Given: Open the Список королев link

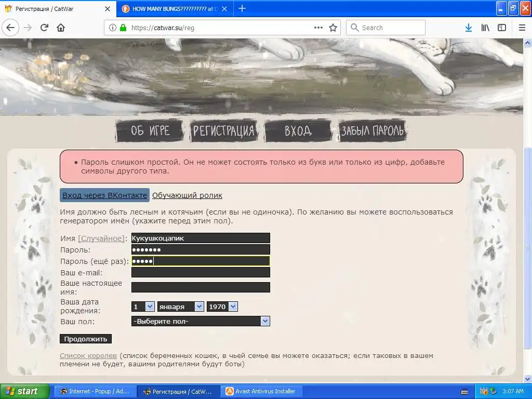Looking at the screenshot, I should point(88,356).
